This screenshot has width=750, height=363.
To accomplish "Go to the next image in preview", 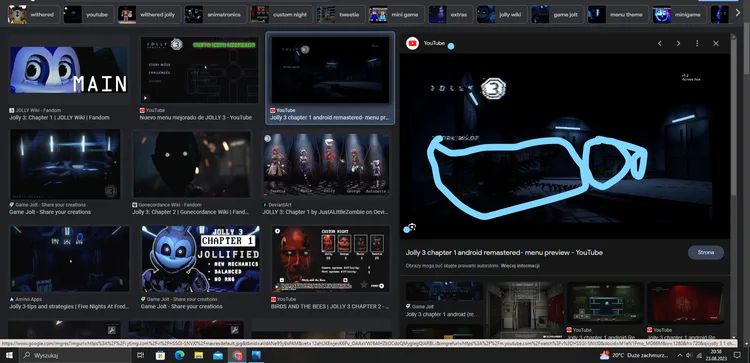I will point(678,44).
